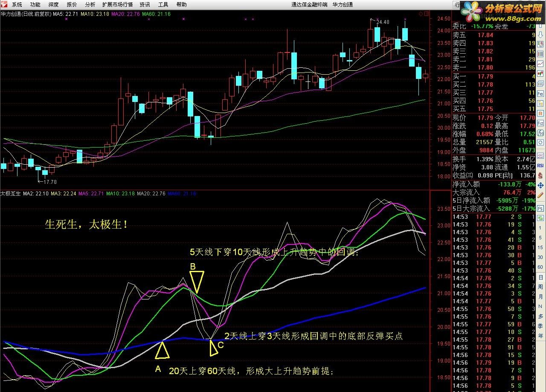Open the 分析 menu
Viewport: 546px width, 392px height.
click(90, 5)
